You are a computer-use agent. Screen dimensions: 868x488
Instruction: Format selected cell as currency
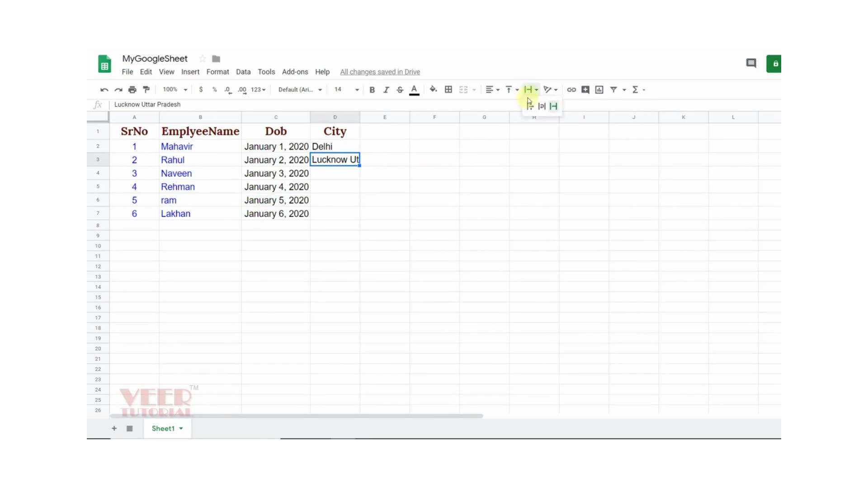[201, 89]
